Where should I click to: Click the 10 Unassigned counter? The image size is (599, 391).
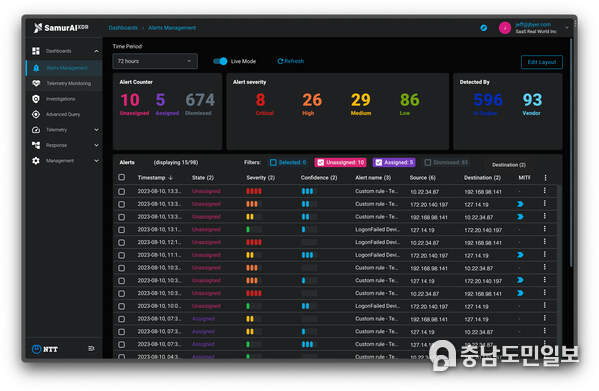click(134, 103)
